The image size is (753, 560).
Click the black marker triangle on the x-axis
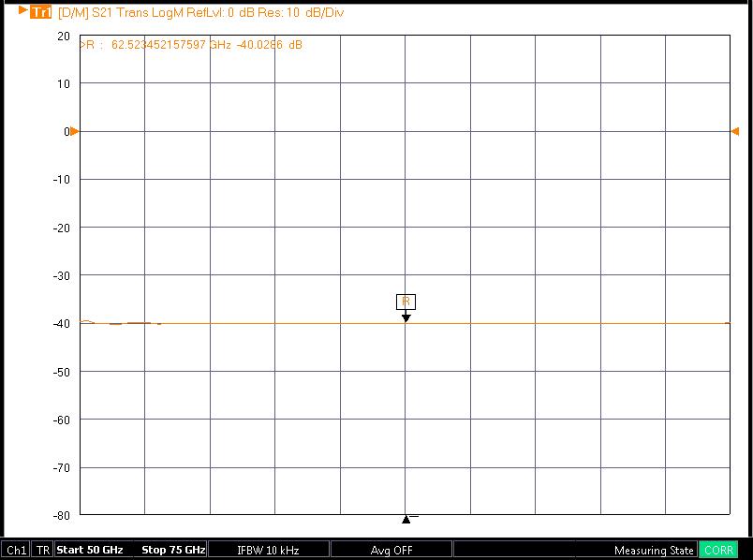[x=406, y=519]
